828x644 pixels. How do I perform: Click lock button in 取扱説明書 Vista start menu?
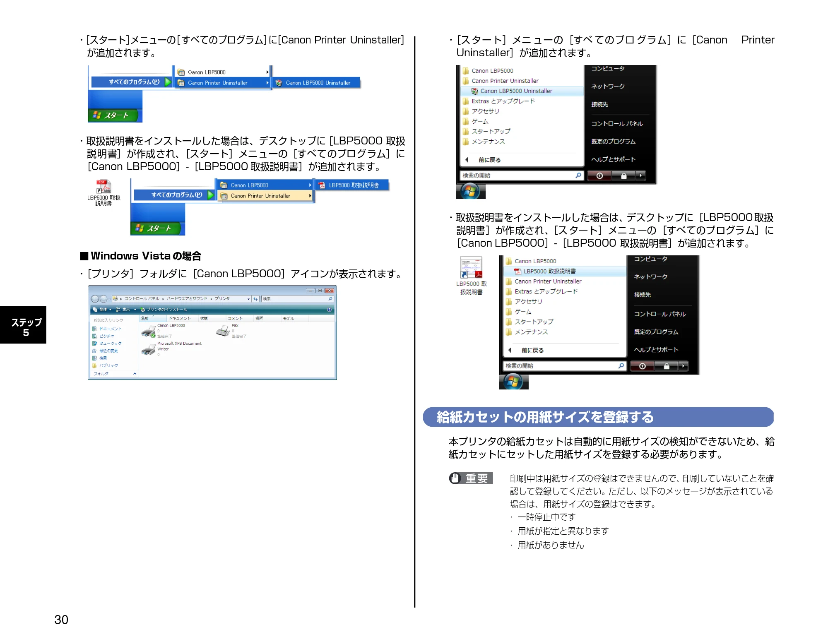tap(666, 366)
